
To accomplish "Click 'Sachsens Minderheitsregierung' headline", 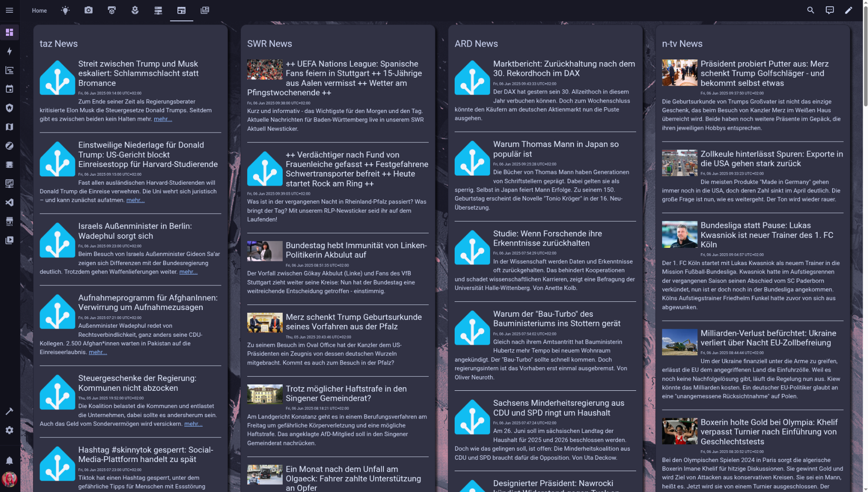I will [559, 408].
